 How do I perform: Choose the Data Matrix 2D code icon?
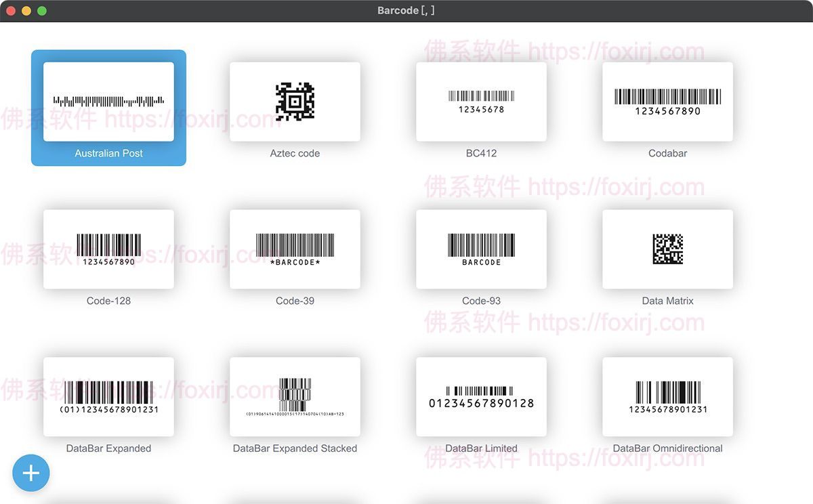tap(667, 249)
